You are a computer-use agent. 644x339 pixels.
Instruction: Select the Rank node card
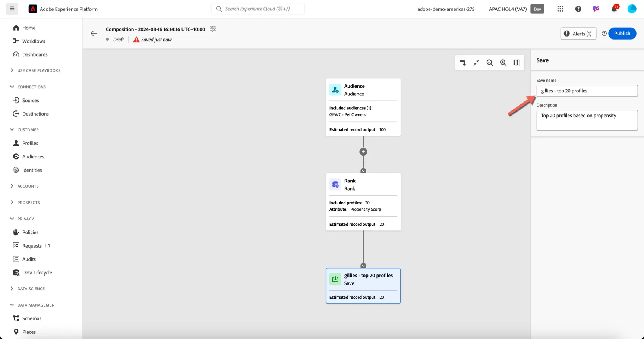(363, 202)
